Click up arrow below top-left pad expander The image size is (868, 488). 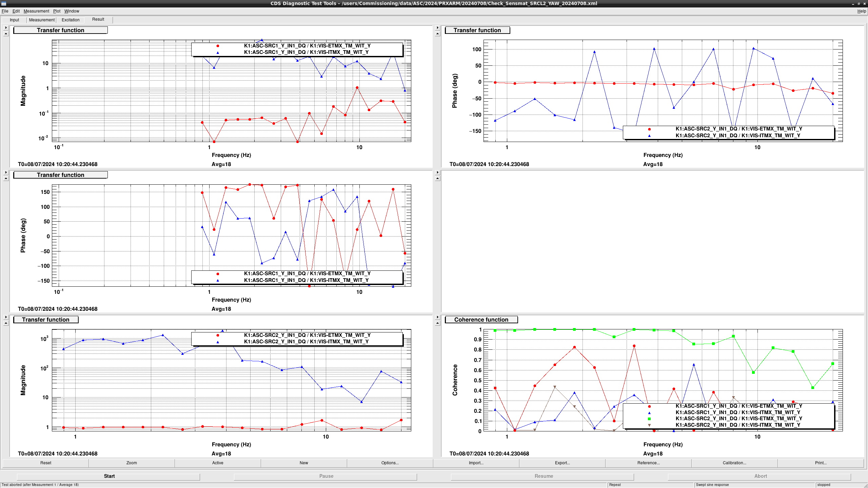pos(6,34)
